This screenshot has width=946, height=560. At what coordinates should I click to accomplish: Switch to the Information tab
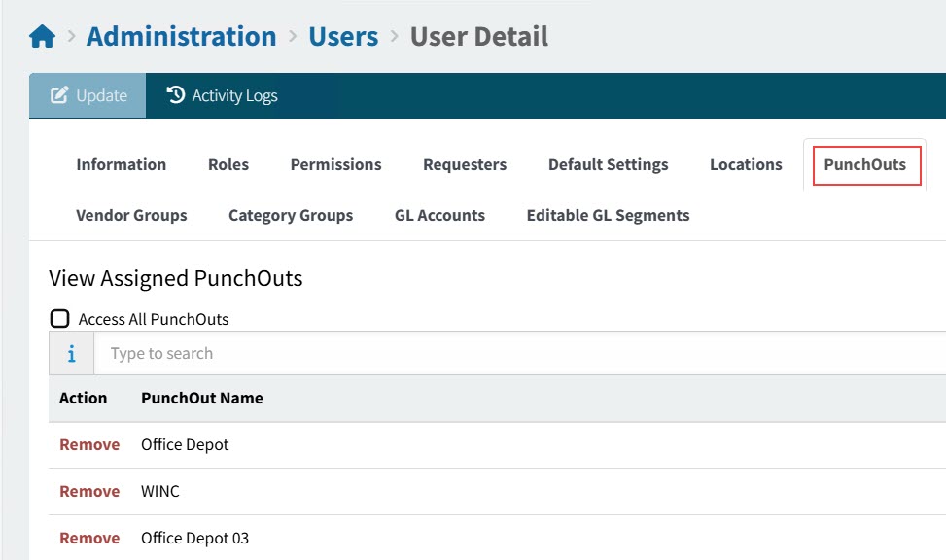click(122, 164)
